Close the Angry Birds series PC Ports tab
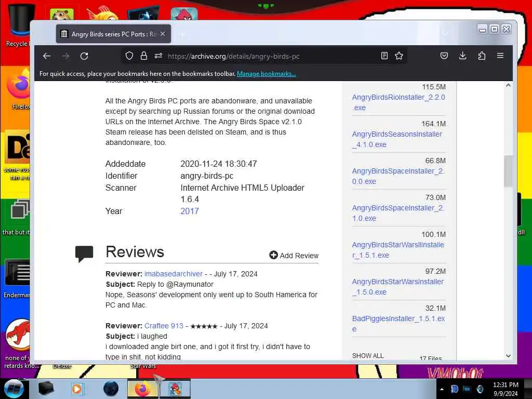 (163, 34)
